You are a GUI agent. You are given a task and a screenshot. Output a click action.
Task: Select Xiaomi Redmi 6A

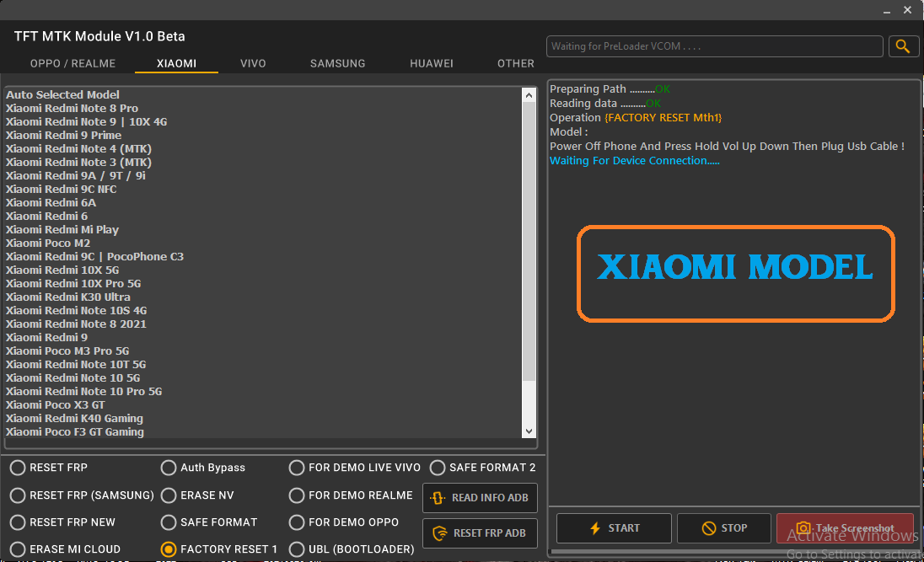tap(51, 203)
